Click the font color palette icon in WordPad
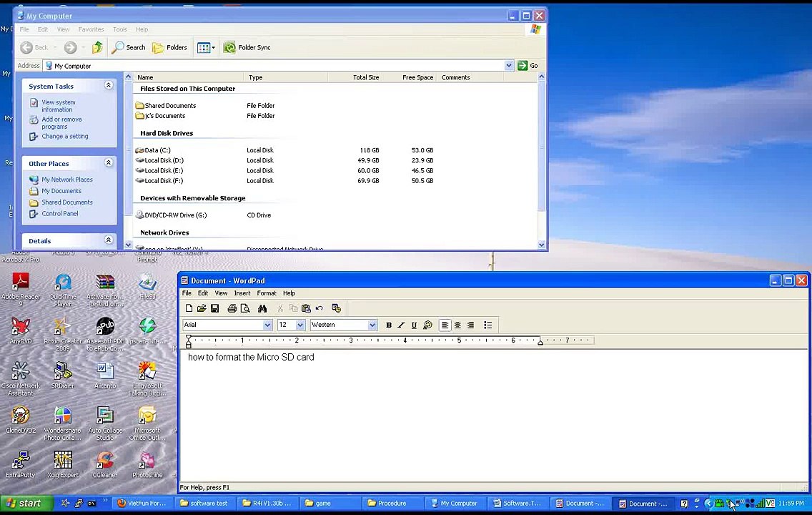Viewport: 812px width, 515px height. tap(427, 325)
